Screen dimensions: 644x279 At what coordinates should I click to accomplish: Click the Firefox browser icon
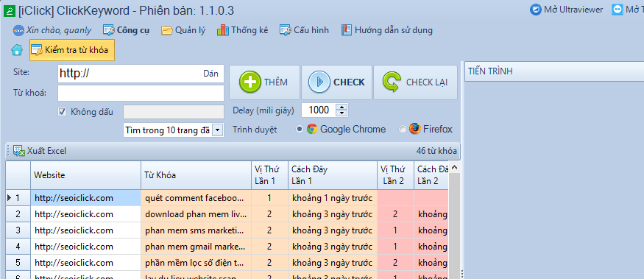pyautogui.click(x=415, y=129)
